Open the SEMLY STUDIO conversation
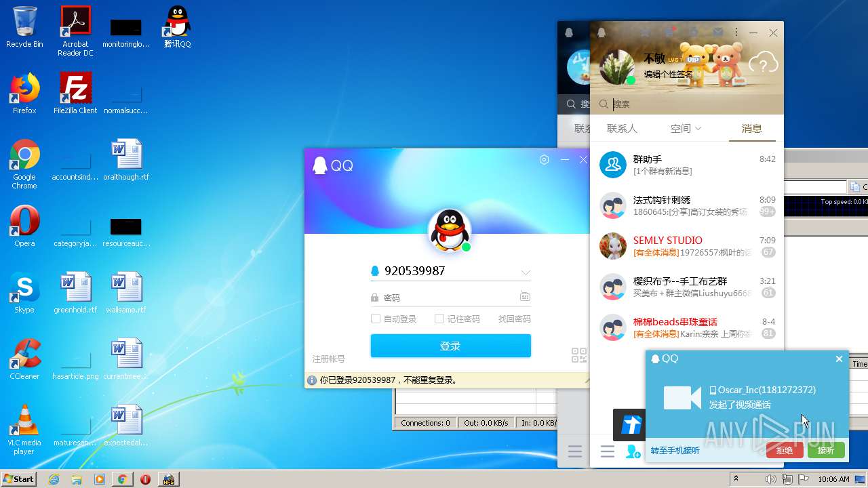868x488 pixels. [687, 246]
